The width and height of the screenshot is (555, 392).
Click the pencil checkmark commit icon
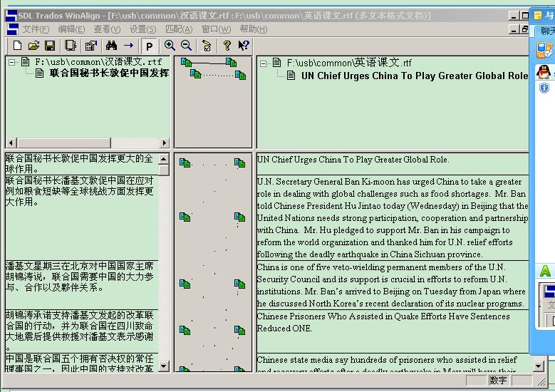[207, 46]
